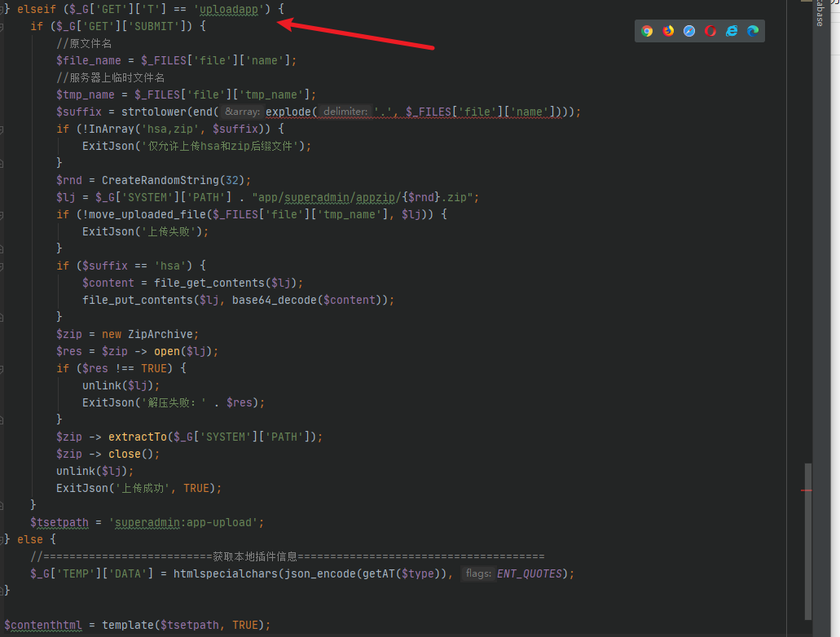The image size is (840, 637).
Task: Click the 获取本地插件信息 comment line
Action: pyautogui.click(x=288, y=556)
